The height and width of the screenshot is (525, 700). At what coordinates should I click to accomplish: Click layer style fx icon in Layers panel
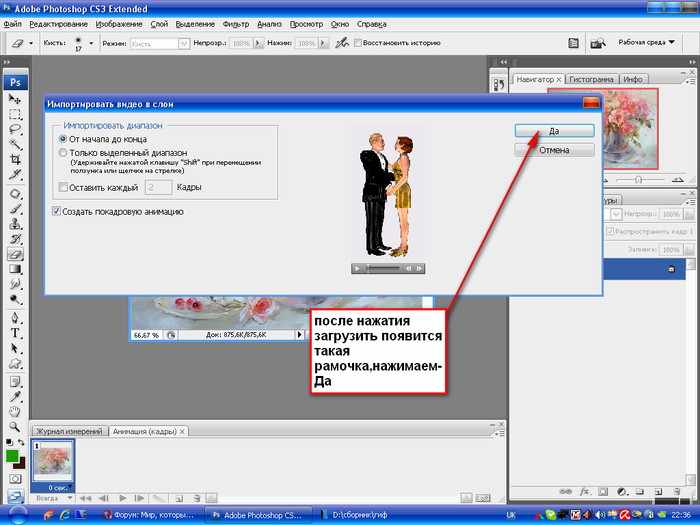pyautogui.click(x=584, y=492)
